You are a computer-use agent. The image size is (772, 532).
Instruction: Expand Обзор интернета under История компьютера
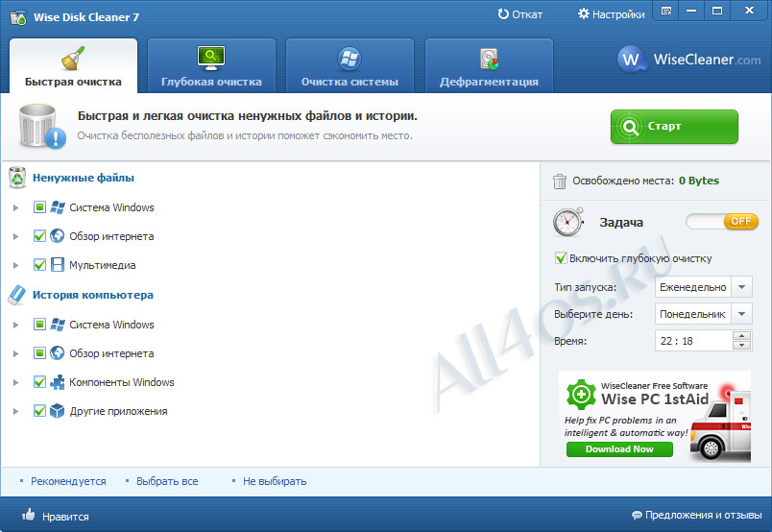pos(15,353)
